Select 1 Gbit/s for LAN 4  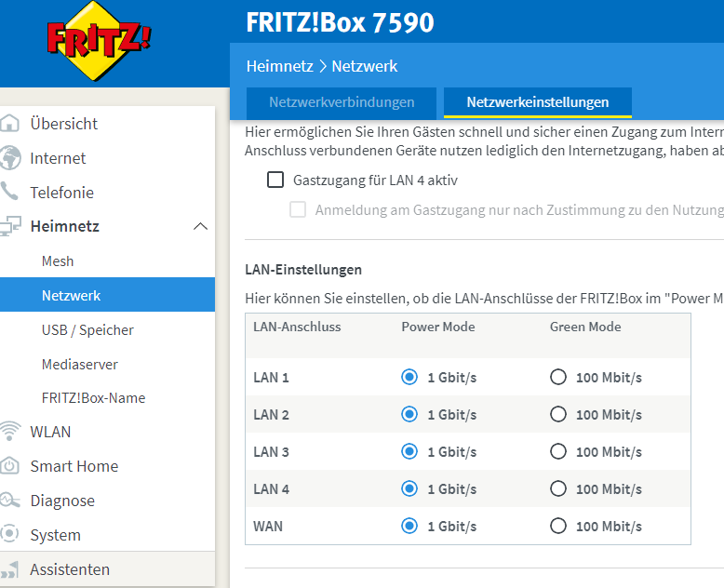tap(409, 488)
